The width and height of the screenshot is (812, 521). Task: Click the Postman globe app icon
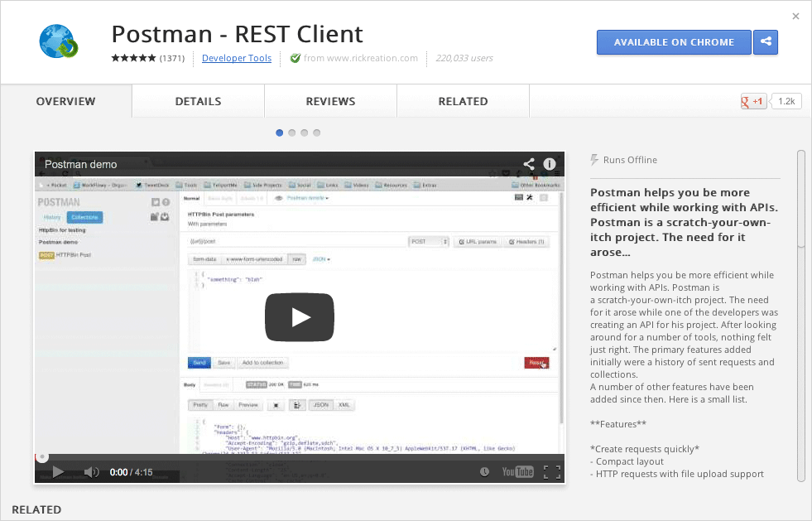click(59, 41)
